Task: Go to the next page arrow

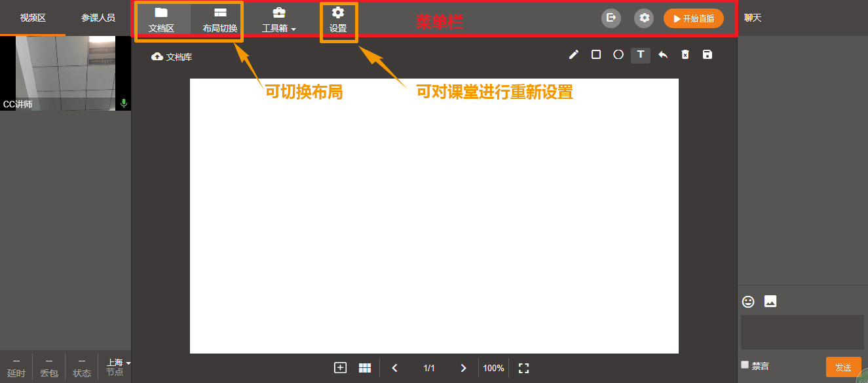Action: point(464,368)
